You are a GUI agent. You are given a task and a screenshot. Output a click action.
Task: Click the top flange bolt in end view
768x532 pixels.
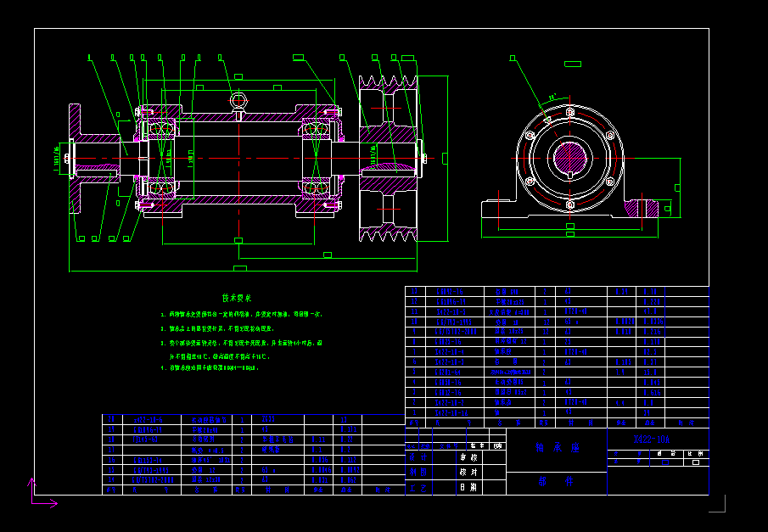click(569, 112)
